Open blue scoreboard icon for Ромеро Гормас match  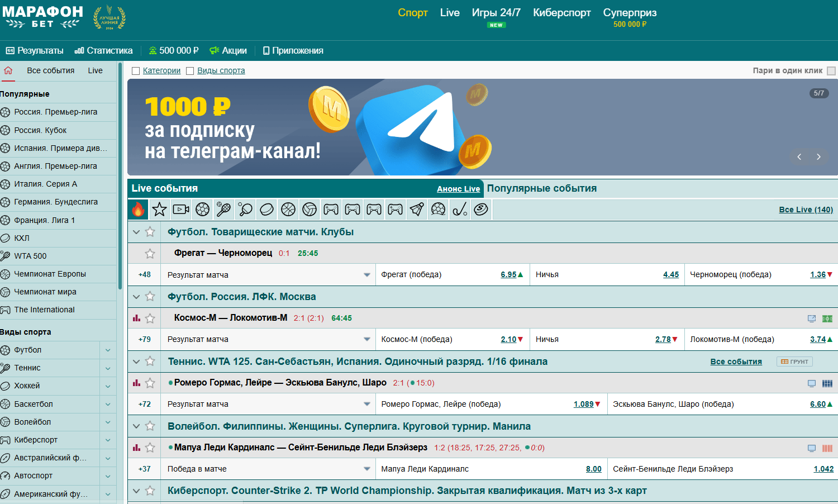pyautogui.click(x=827, y=383)
